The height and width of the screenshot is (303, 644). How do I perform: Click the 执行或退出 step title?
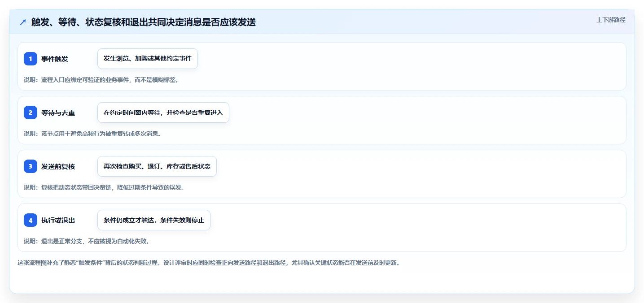coord(58,221)
